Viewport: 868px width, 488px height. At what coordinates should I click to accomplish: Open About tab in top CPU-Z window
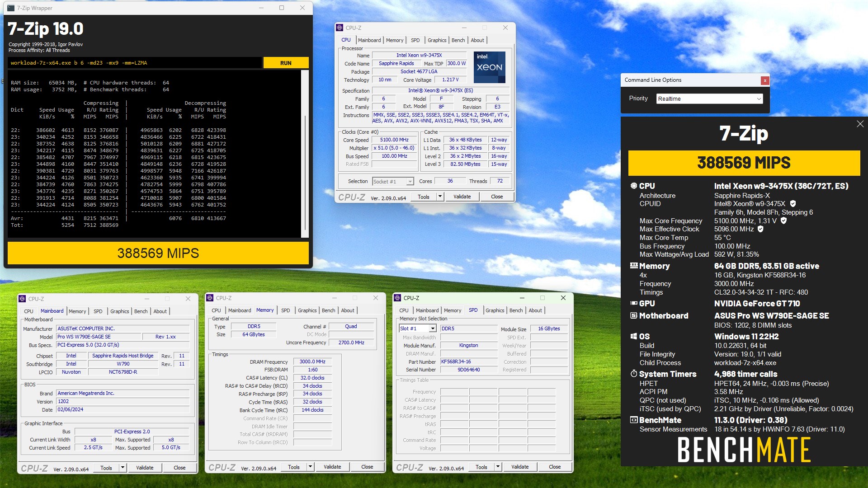click(x=477, y=40)
